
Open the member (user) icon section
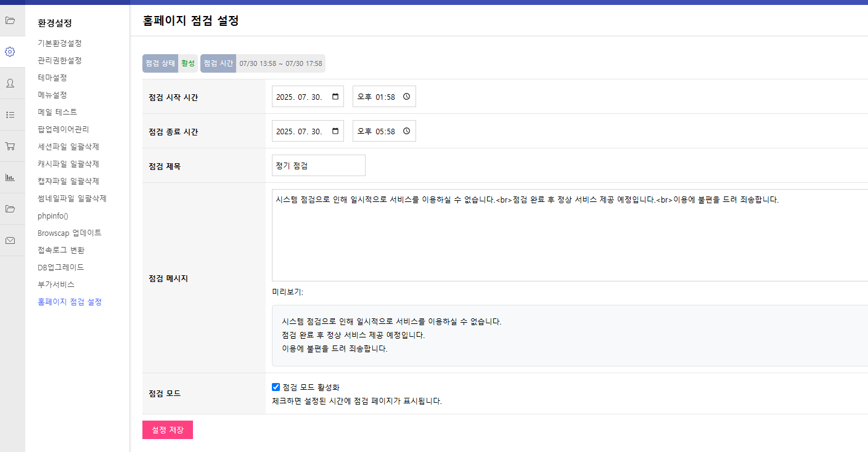[x=10, y=83]
